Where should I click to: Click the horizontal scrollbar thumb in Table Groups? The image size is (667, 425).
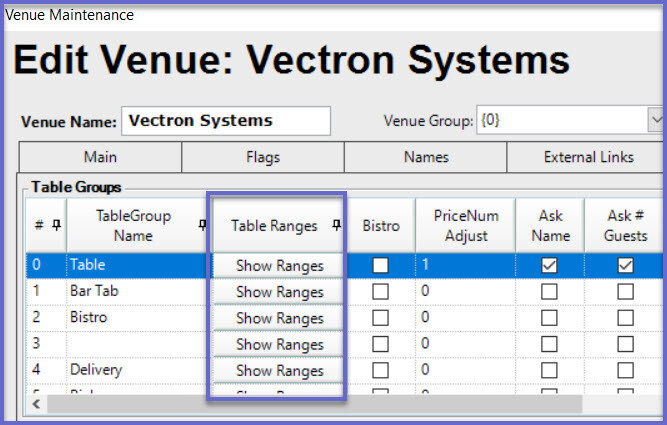(x=315, y=404)
